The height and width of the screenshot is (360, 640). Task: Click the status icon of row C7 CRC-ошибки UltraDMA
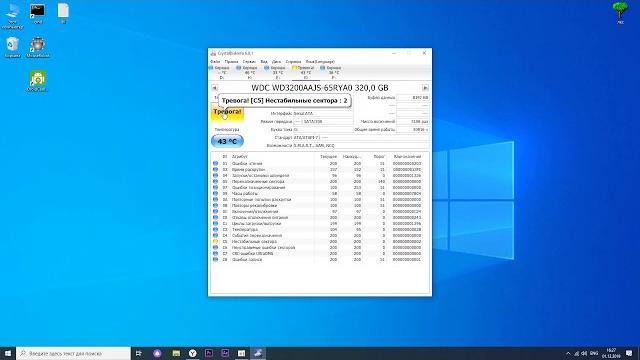[215, 253]
